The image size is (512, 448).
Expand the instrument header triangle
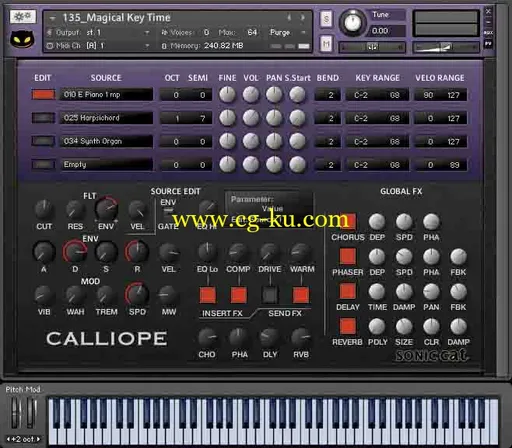tap(52, 18)
